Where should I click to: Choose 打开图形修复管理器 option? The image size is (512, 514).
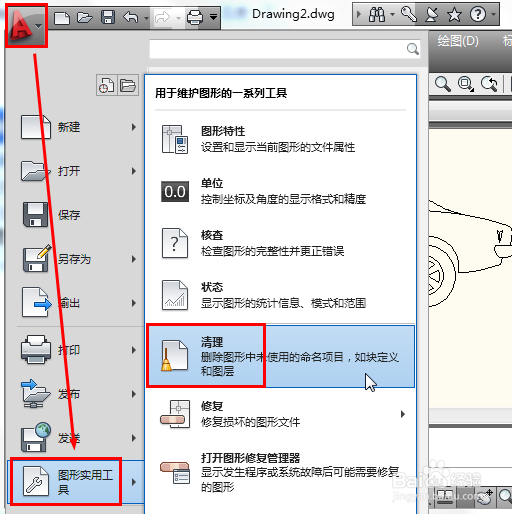tap(281, 472)
